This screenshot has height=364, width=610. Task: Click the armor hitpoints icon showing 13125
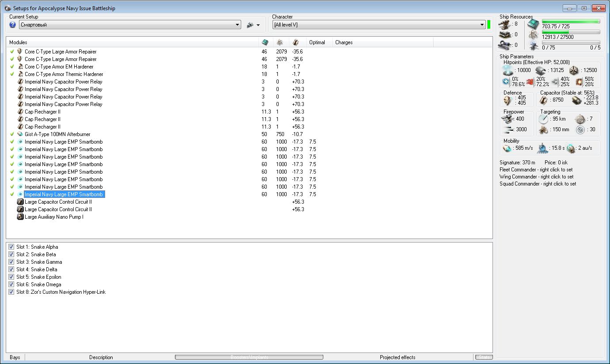541,70
